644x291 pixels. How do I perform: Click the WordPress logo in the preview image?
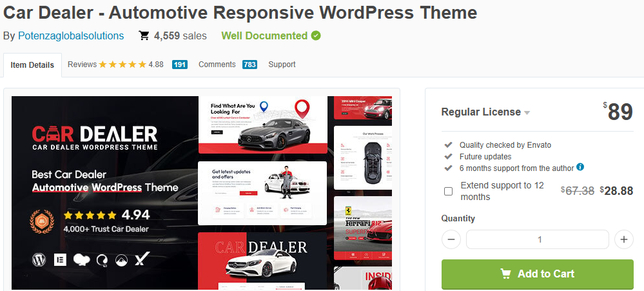click(39, 259)
